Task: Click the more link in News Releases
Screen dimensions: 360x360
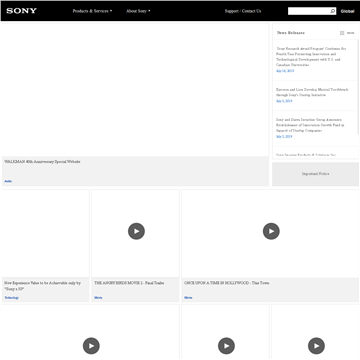Action: coord(350,33)
